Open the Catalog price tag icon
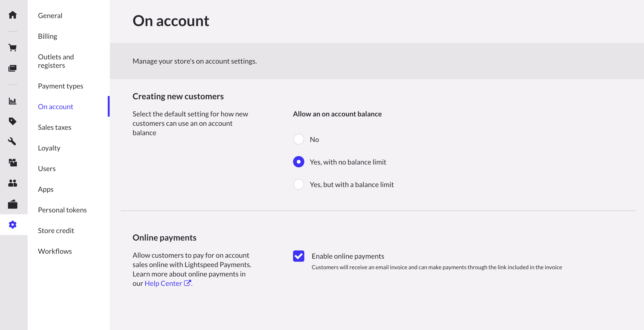This screenshot has height=330, width=644. pos(12,121)
